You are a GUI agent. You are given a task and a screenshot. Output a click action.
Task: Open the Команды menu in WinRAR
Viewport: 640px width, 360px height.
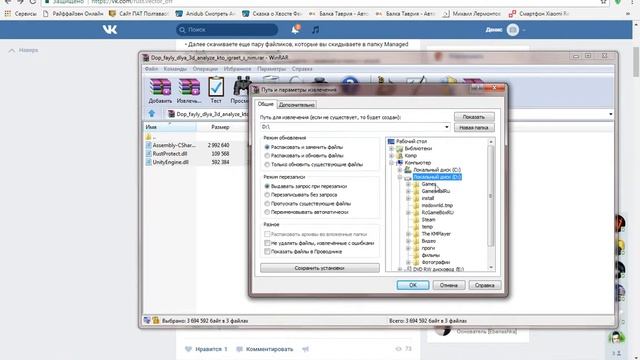point(175,69)
